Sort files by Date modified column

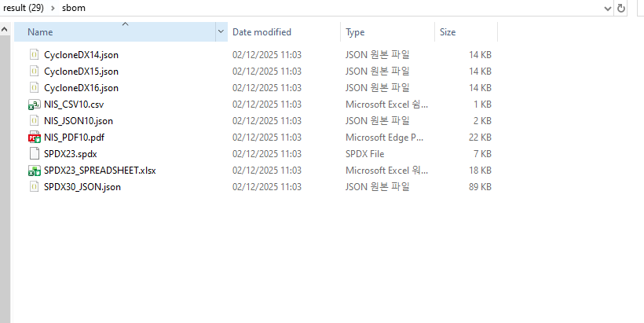pos(262,32)
